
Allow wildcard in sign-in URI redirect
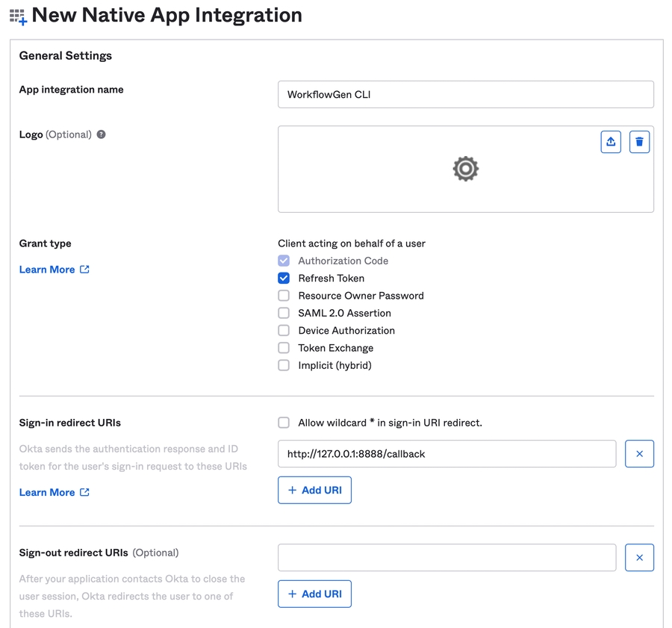284,423
